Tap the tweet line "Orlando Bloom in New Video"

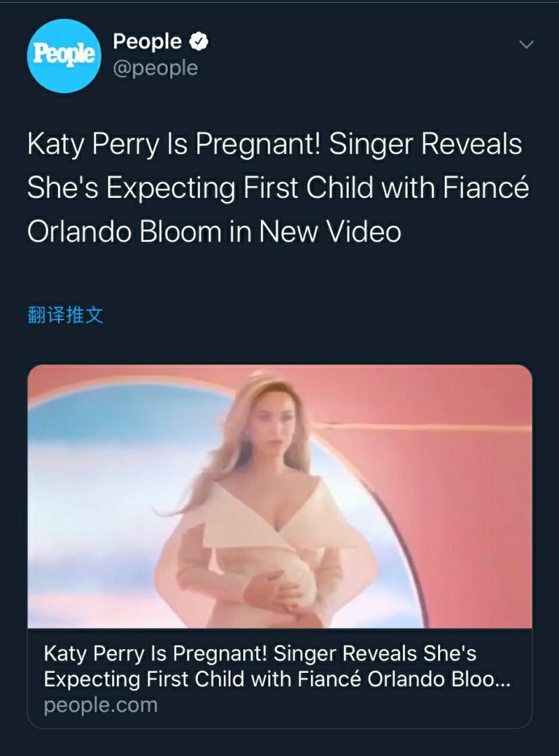tap(214, 232)
